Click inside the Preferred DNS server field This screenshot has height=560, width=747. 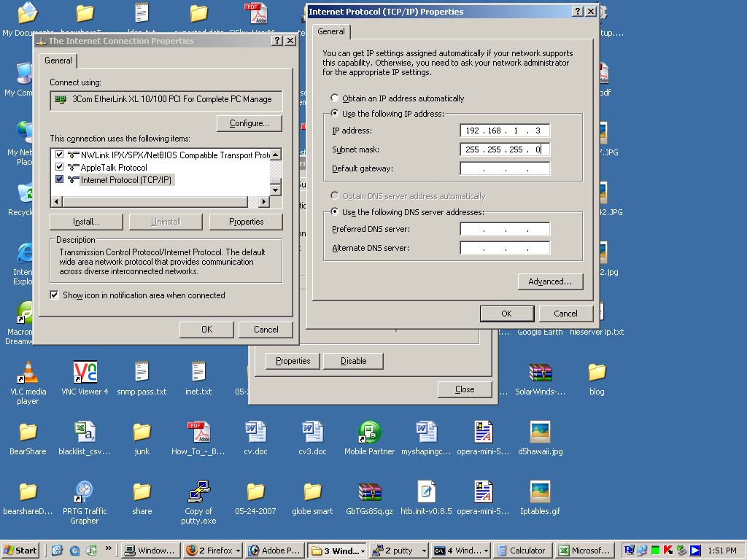pos(505,228)
